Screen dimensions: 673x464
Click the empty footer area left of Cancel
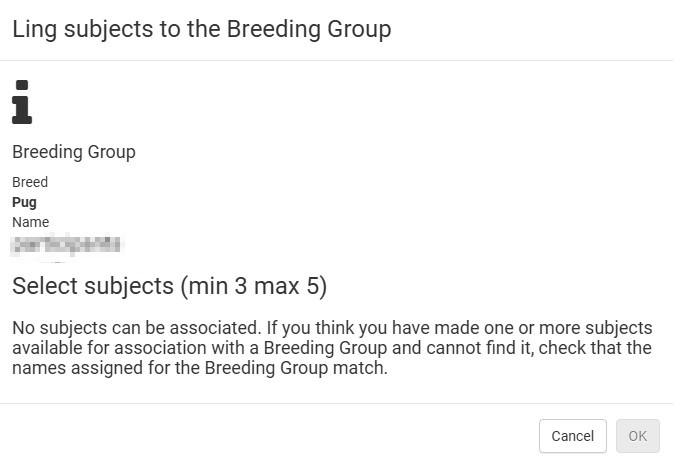click(x=270, y=436)
